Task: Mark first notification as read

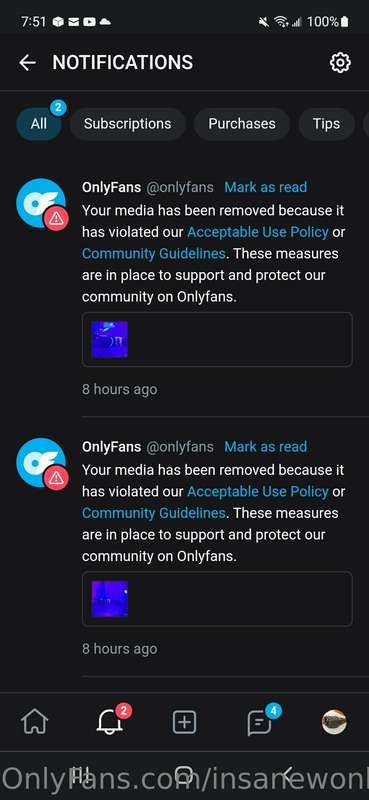Action: tap(265, 187)
